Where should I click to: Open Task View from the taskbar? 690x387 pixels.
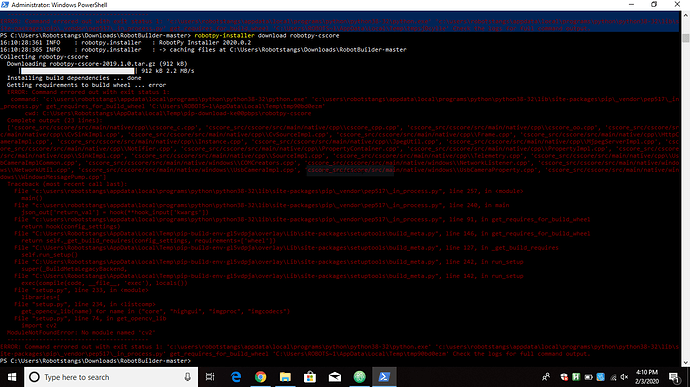coord(210,377)
